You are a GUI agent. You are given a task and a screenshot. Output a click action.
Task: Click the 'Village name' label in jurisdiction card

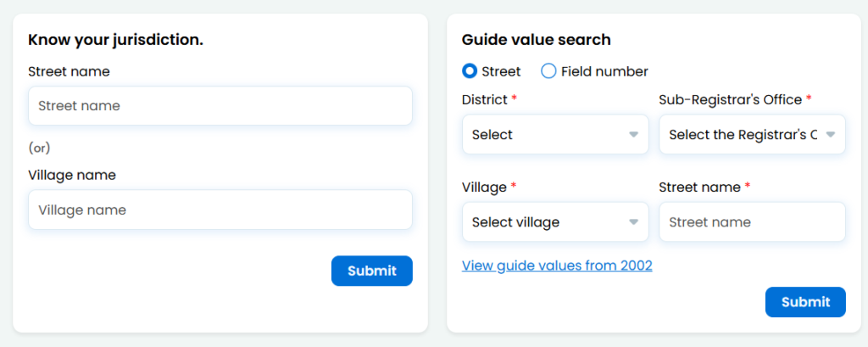point(72,175)
